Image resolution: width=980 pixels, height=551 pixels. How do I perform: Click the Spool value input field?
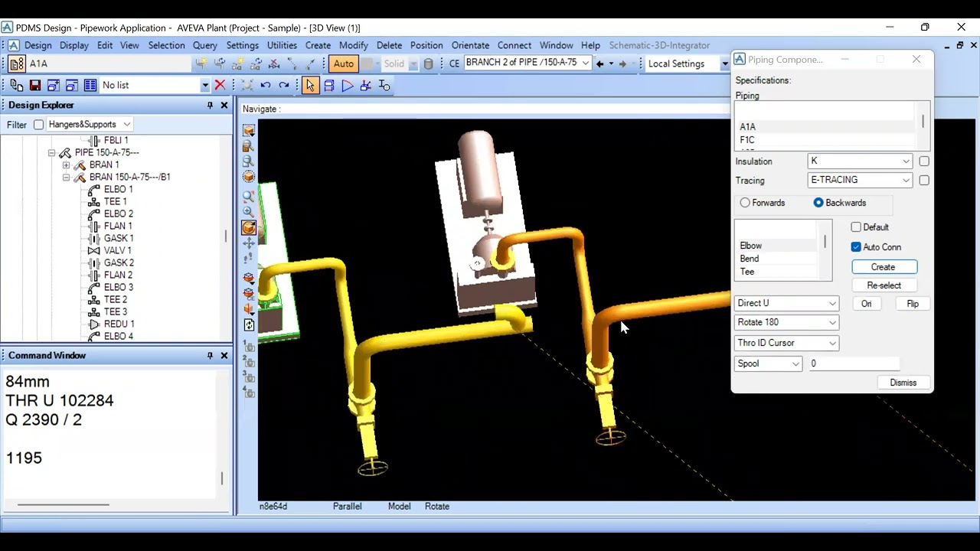click(x=854, y=364)
